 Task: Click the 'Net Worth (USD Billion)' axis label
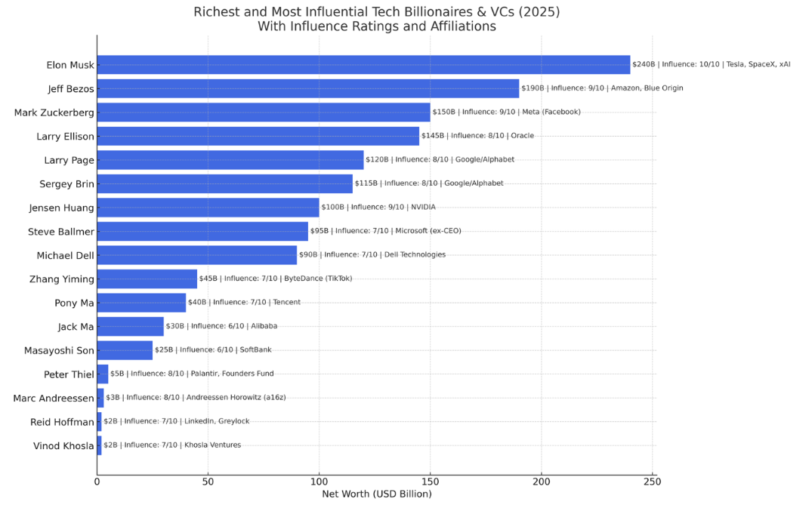point(376,494)
